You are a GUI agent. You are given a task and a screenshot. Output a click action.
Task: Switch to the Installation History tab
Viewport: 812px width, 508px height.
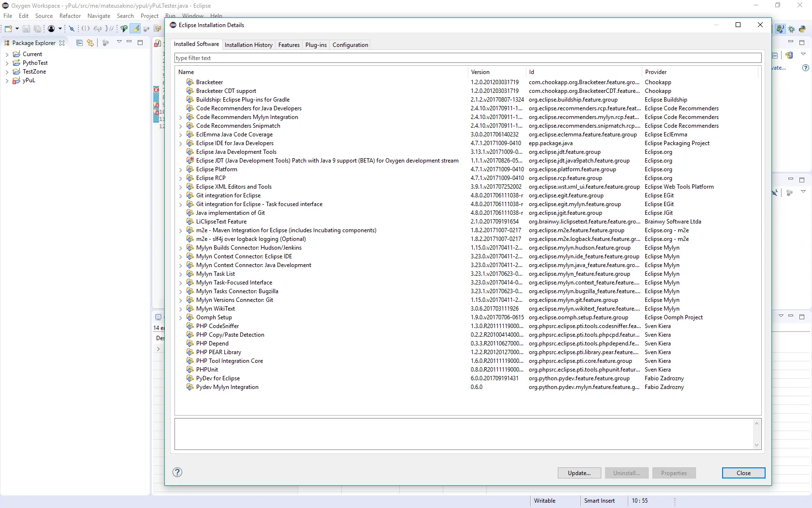pos(248,45)
